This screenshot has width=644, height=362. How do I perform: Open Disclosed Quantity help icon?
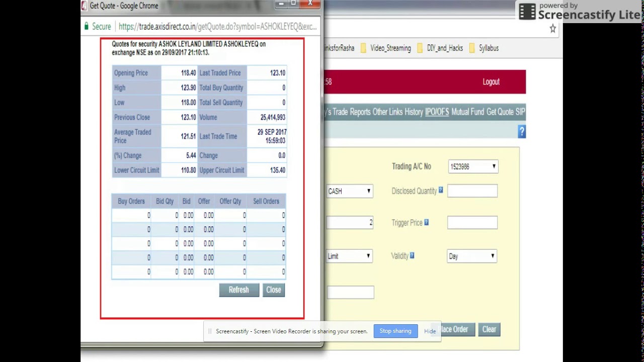point(441,190)
